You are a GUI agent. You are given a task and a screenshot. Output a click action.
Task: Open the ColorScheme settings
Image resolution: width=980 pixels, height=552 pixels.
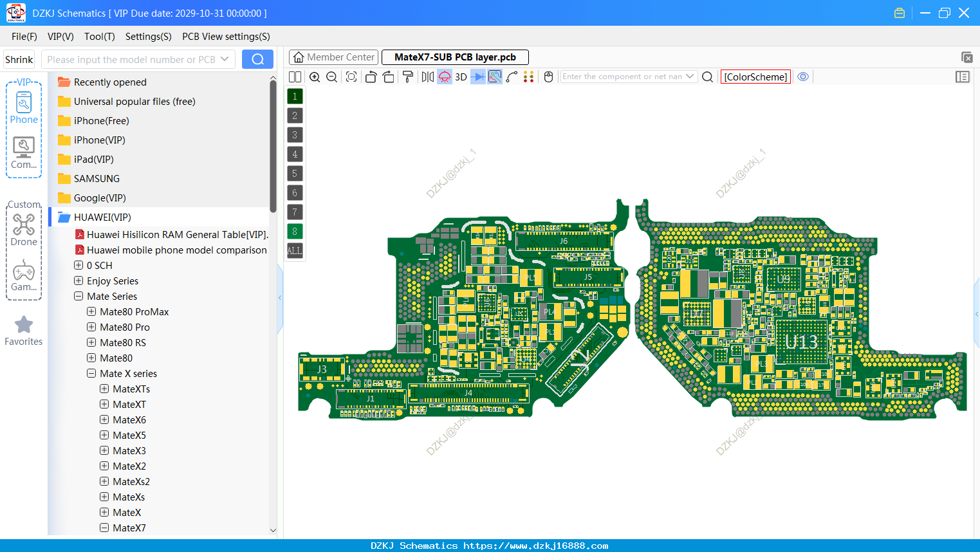coord(755,77)
